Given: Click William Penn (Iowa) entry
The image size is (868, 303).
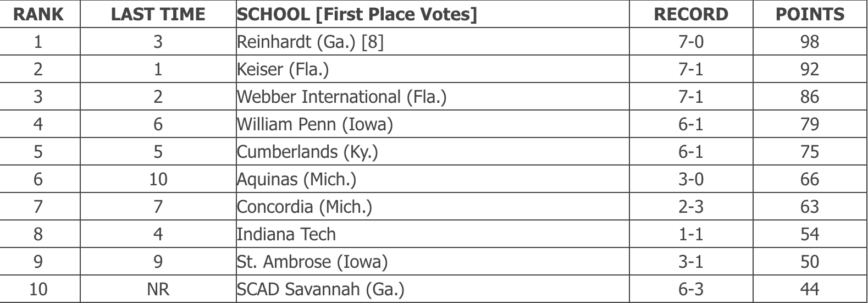Looking at the screenshot, I should [315, 124].
